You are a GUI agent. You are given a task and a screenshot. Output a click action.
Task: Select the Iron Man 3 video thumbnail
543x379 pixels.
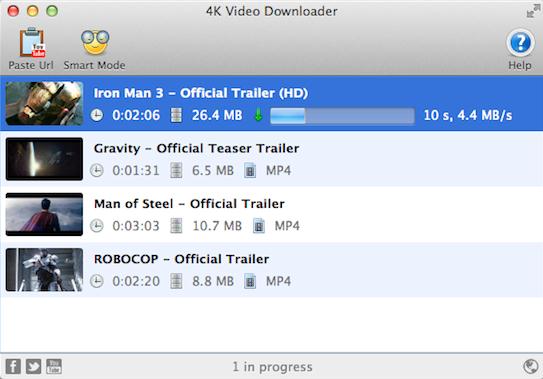point(44,103)
